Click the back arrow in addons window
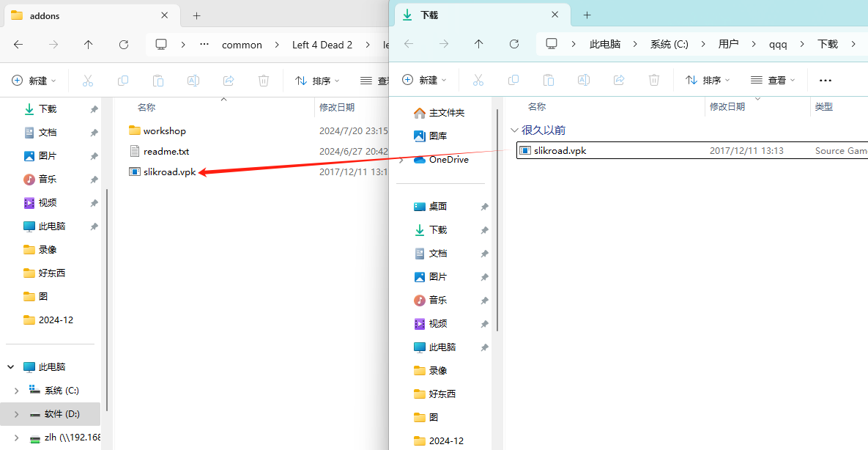868x450 pixels. pyautogui.click(x=18, y=45)
